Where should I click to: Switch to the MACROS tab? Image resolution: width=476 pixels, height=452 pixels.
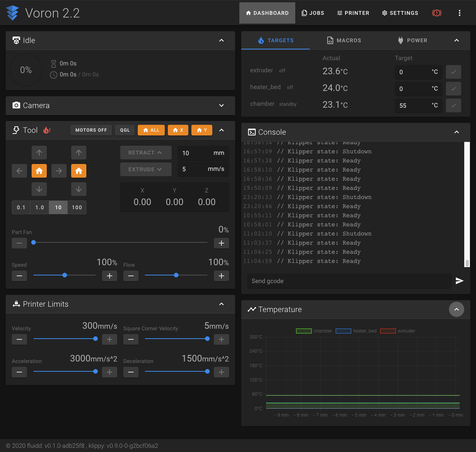[x=344, y=40]
